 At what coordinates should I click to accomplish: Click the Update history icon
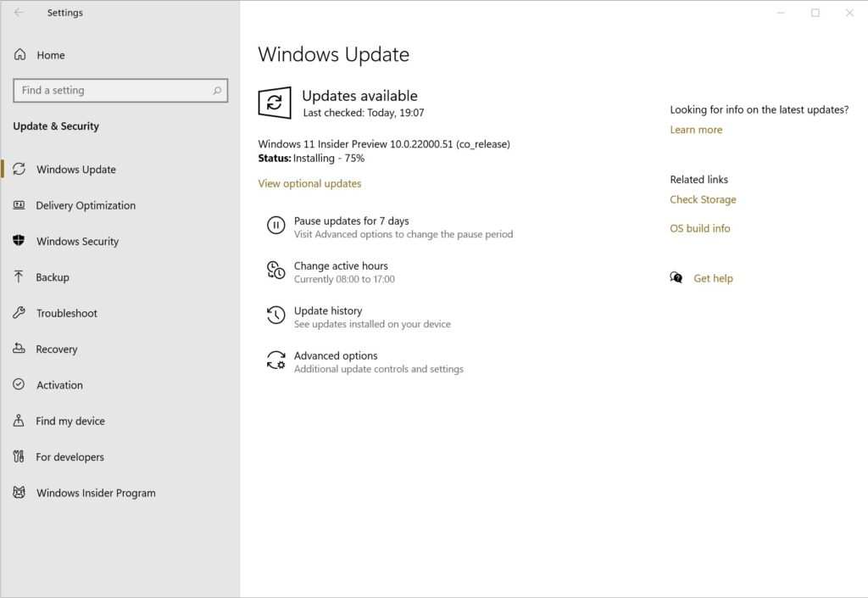point(275,316)
